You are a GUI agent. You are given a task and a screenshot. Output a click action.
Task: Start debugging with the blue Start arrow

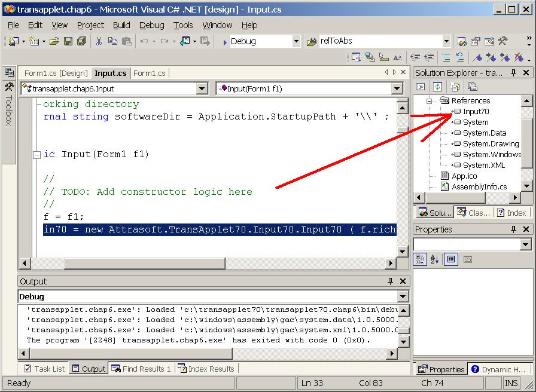click(224, 42)
